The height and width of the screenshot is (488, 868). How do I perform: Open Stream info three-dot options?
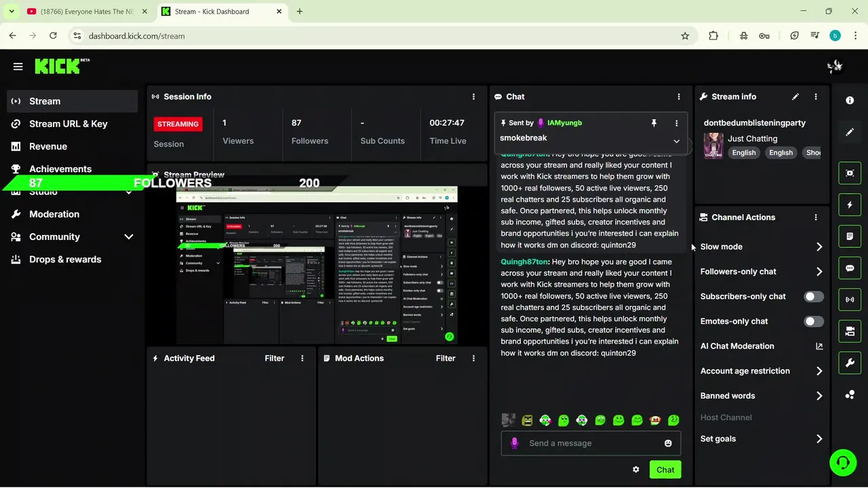[x=816, y=97]
